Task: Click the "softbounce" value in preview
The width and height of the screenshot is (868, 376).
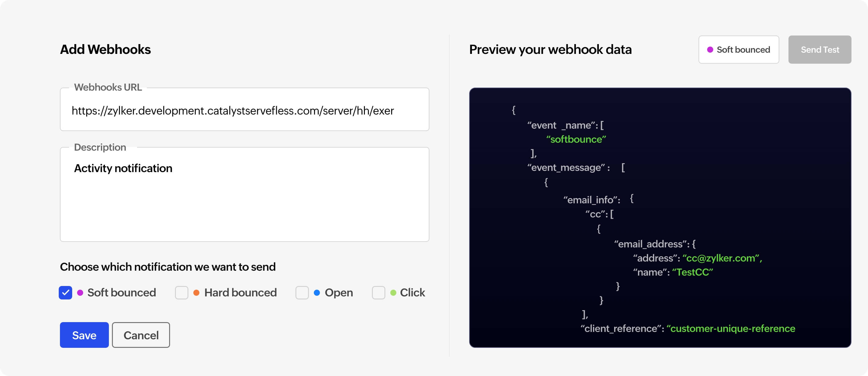Action: pyautogui.click(x=576, y=139)
